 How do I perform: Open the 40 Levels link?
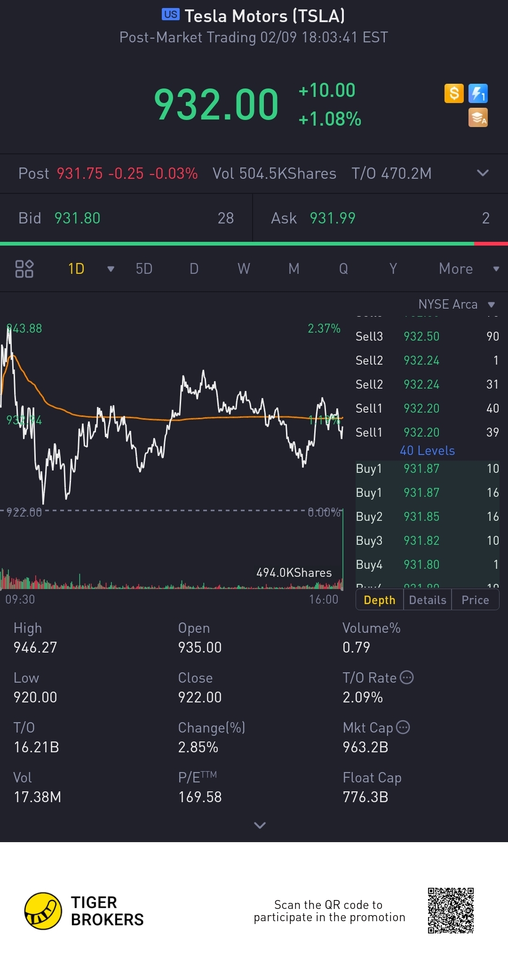coord(427,451)
